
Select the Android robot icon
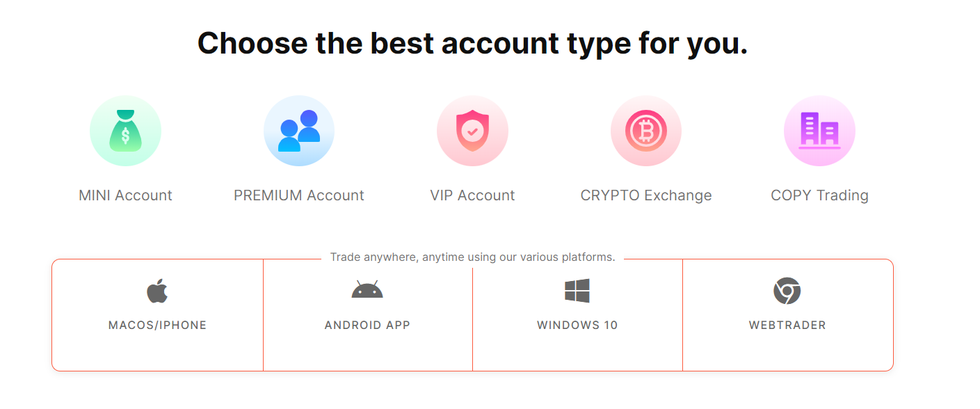pos(367,289)
